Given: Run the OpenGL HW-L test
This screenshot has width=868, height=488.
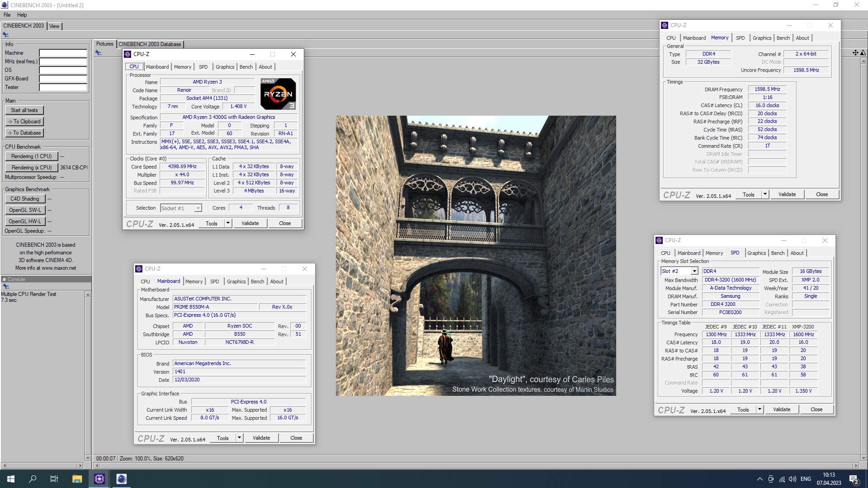Looking at the screenshot, I should [x=25, y=221].
